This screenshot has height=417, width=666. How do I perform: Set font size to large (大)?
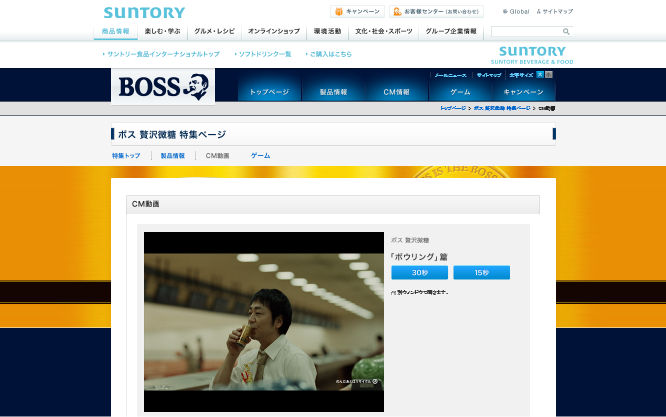540,75
